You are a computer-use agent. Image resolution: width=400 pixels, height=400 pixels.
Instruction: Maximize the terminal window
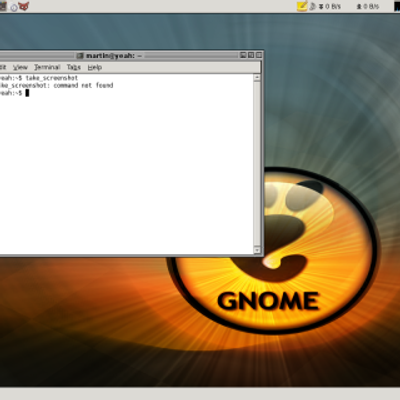(x=251, y=55)
